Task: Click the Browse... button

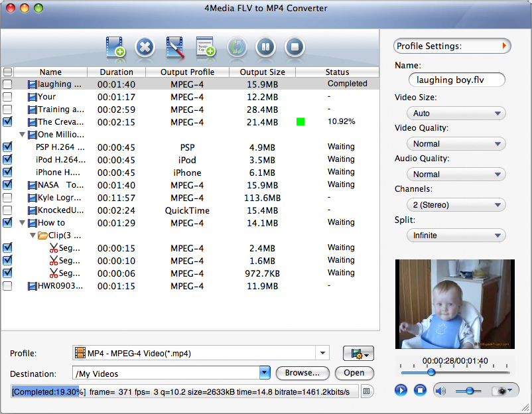Action: pyautogui.click(x=302, y=373)
